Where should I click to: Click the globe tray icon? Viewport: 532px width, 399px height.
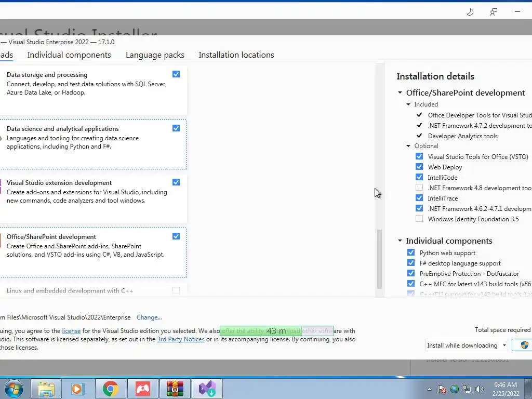pyautogui.click(x=454, y=389)
